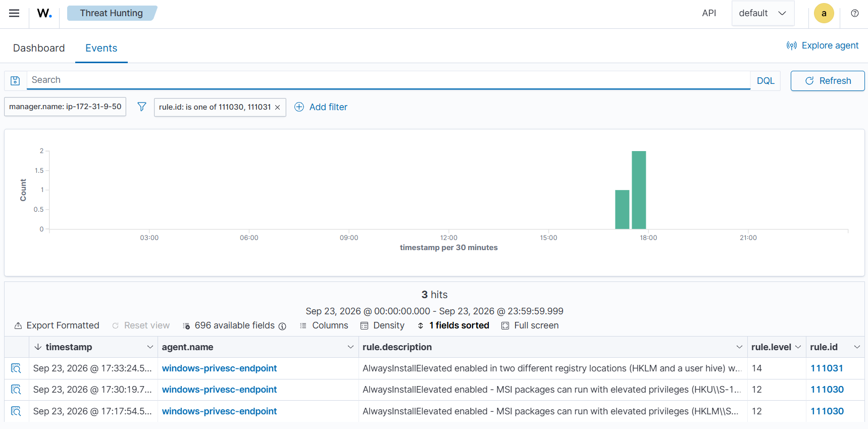Click the saved query disk icon

click(15, 80)
